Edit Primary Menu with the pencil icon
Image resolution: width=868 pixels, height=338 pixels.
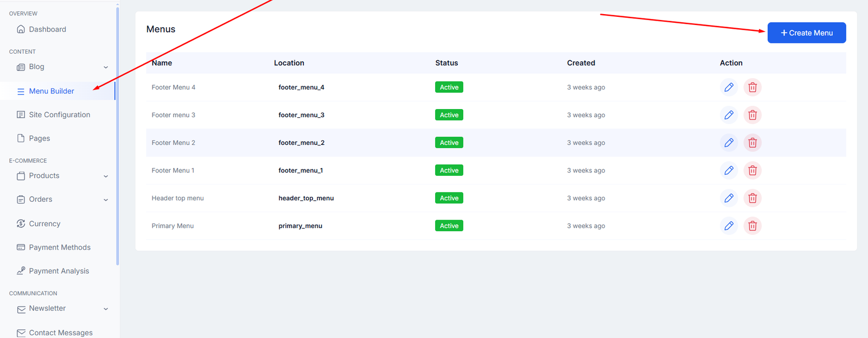[x=729, y=226]
